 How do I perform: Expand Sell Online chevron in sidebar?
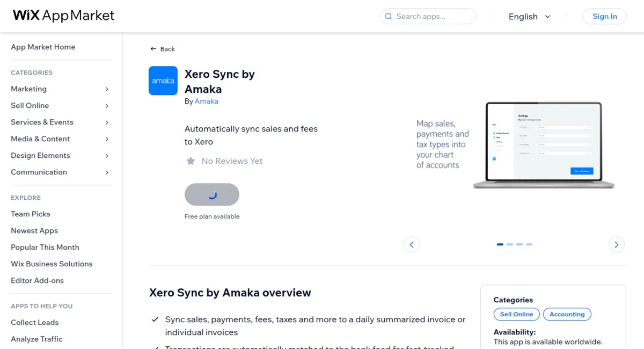[x=107, y=106]
